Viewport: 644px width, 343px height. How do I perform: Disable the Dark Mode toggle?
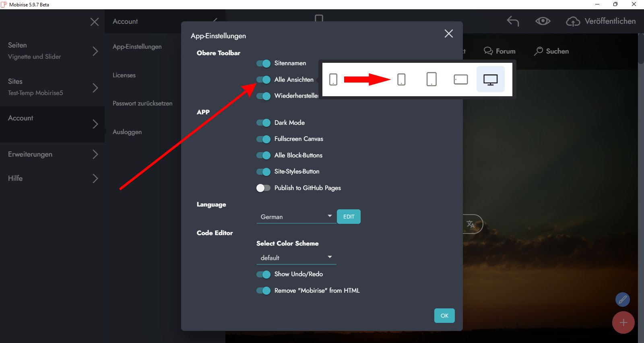(x=264, y=123)
